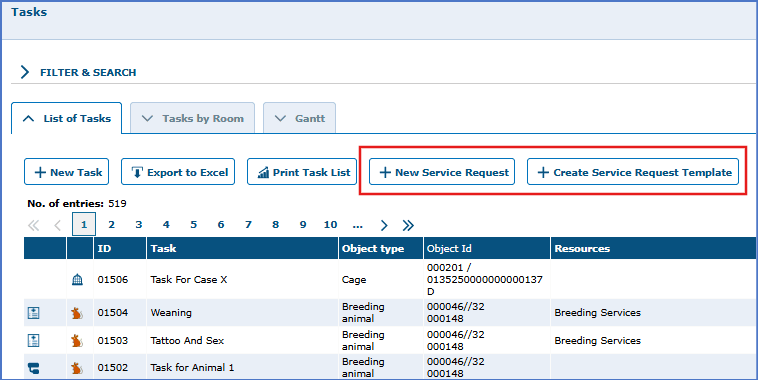The image size is (758, 380).
Task: Click the animal icon in row 01504
Action: coord(77,313)
